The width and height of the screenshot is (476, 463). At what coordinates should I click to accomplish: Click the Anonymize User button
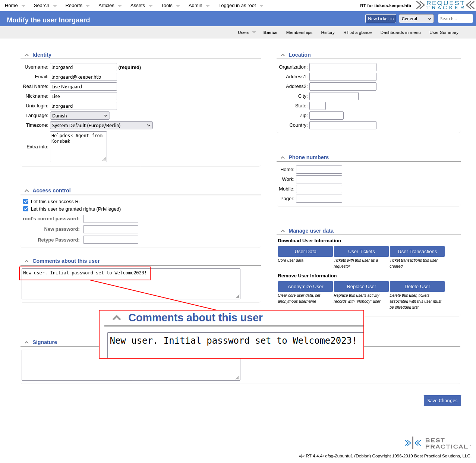pos(305,286)
